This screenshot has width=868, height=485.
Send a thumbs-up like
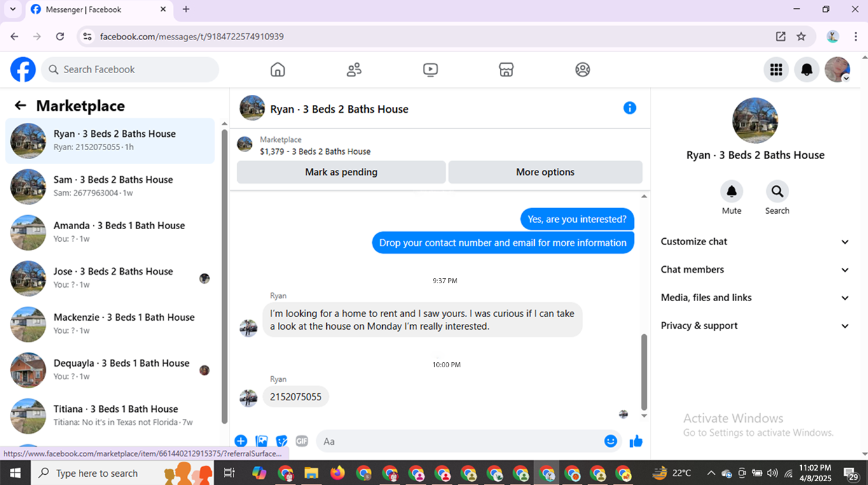tap(636, 441)
